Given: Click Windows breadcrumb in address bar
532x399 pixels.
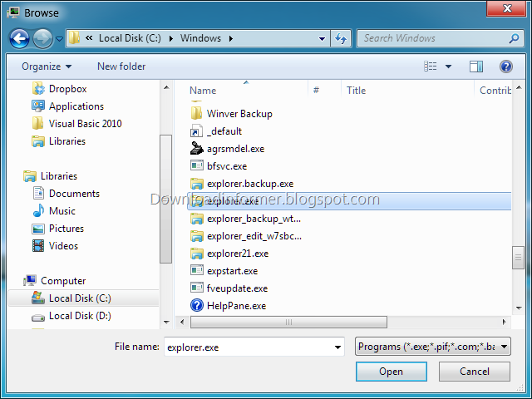Looking at the screenshot, I should (200, 38).
